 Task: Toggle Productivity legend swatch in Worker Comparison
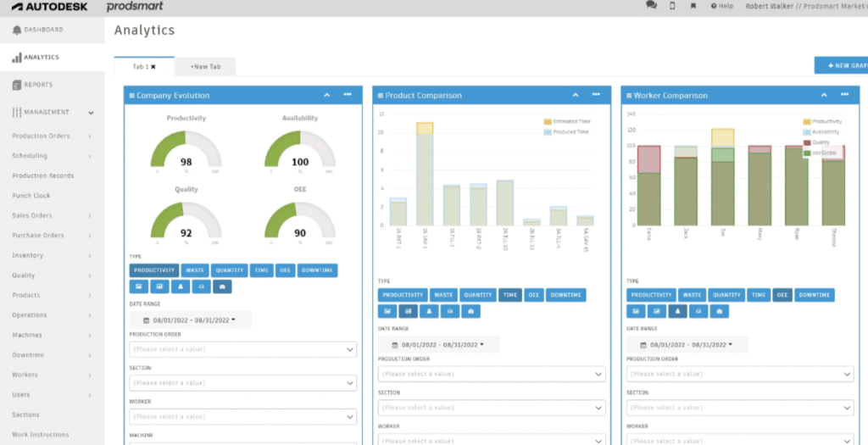(807, 121)
